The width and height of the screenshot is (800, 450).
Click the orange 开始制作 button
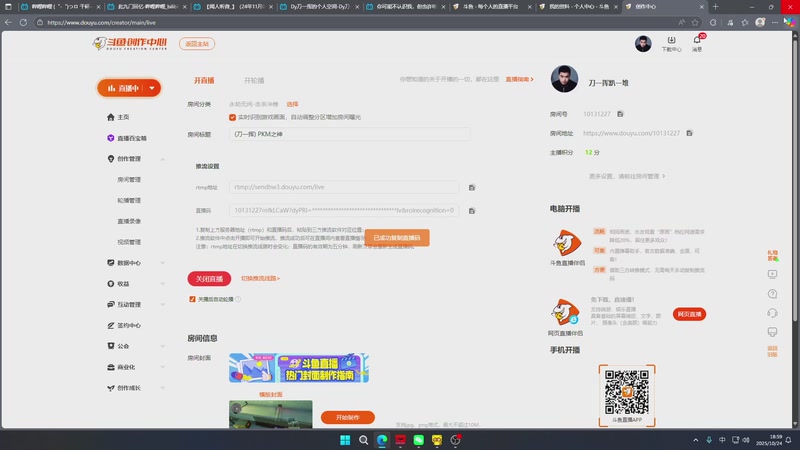pyautogui.click(x=348, y=417)
